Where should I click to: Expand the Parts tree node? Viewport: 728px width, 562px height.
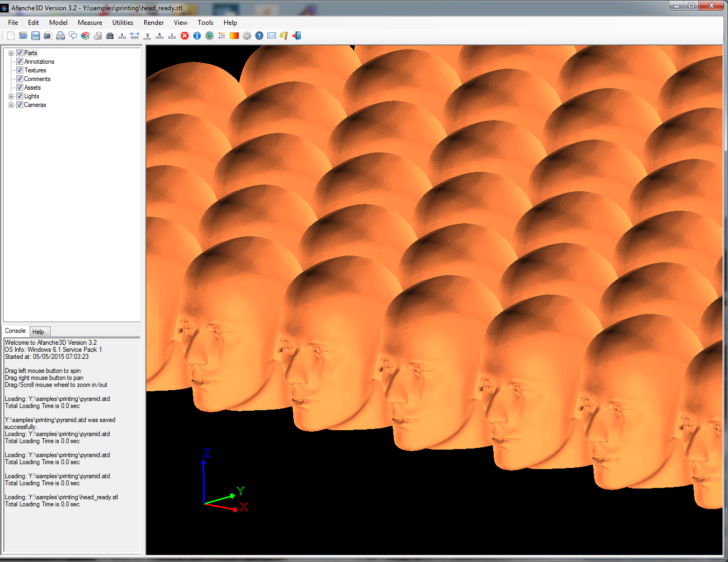(x=11, y=53)
